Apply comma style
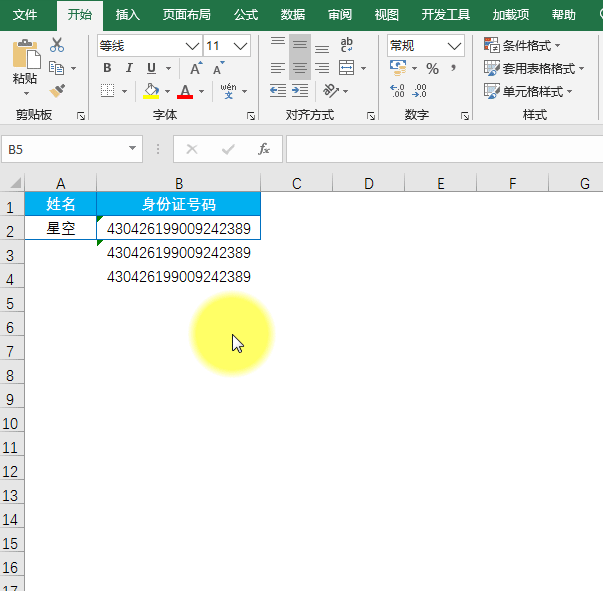 (x=454, y=69)
